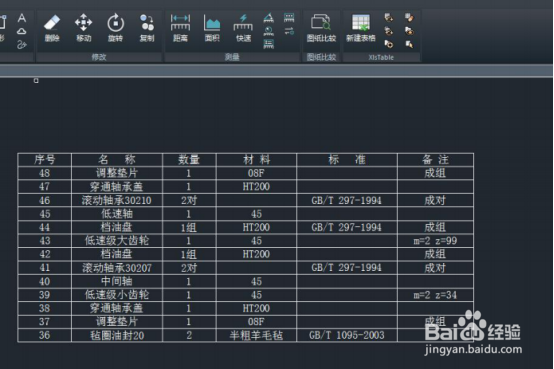Activate the Move (移动) tool
Image resolution: width=554 pixels, height=369 pixels.
pos(83,28)
